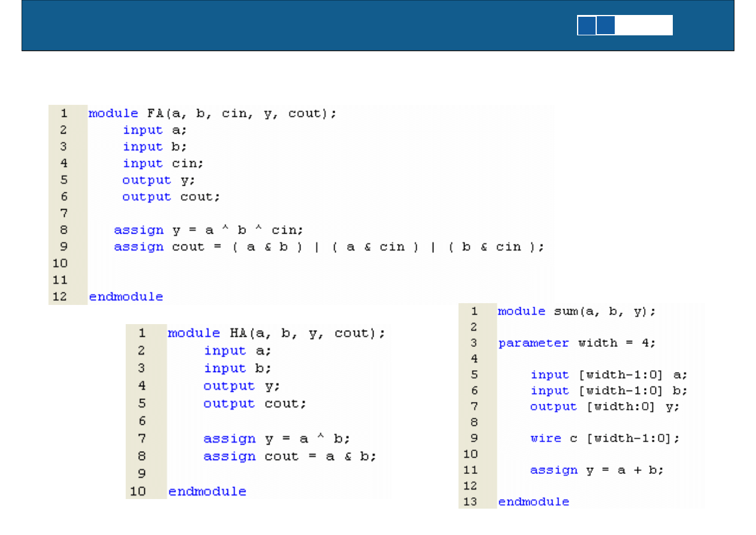The image size is (756, 535).
Task: Click the 'assign y = a ^ b ^ cin;' line
Action: [209, 230]
